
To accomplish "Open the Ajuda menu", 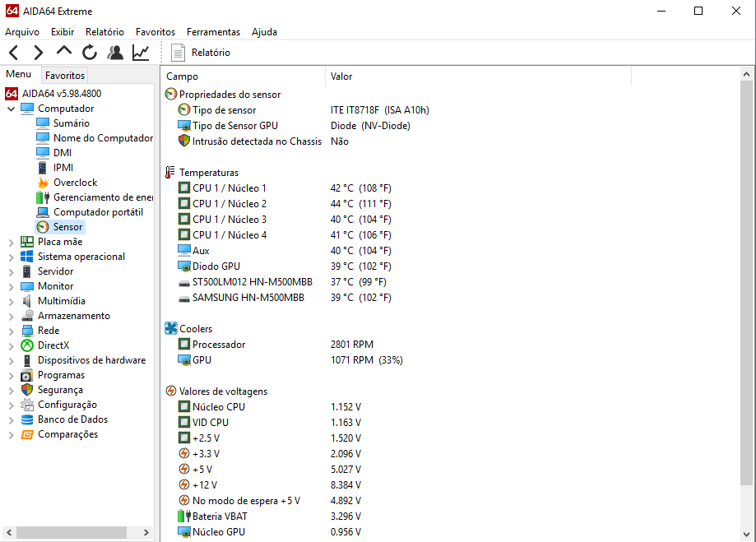I will pos(264,32).
